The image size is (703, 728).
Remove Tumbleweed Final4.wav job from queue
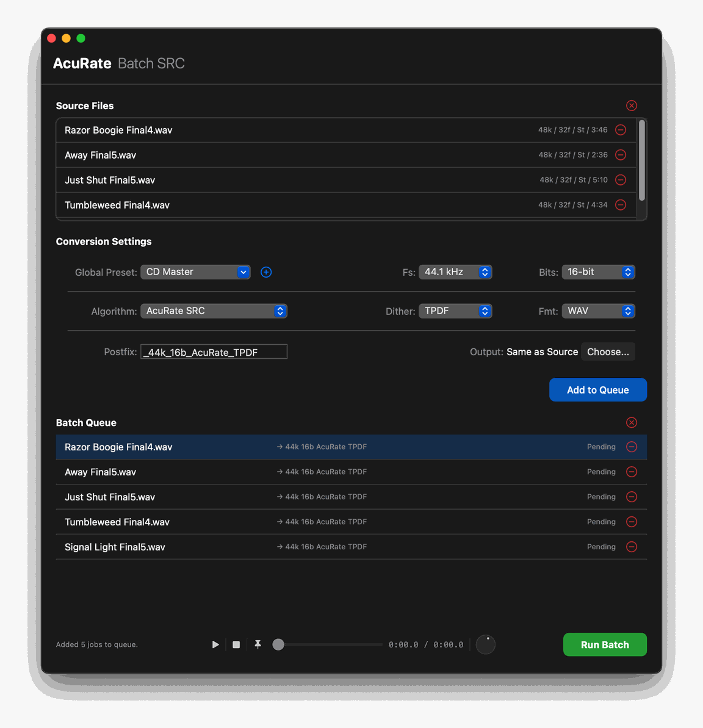[x=632, y=522]
